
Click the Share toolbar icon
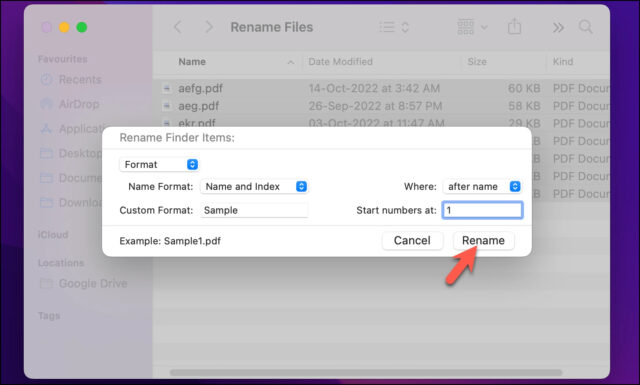pyautogui.click(x=514, y=27)
